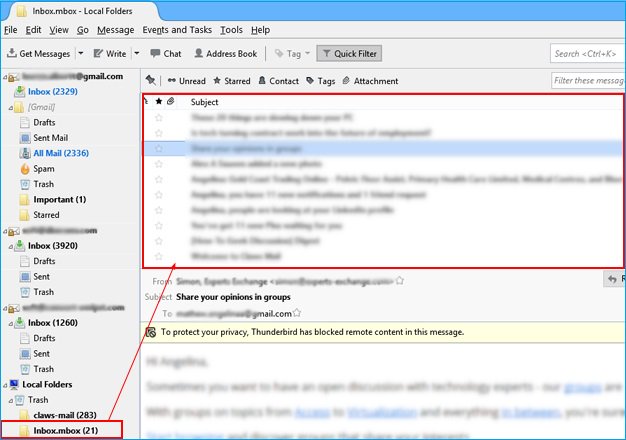Focus the Search Ctrl+K field

(588, 54)
